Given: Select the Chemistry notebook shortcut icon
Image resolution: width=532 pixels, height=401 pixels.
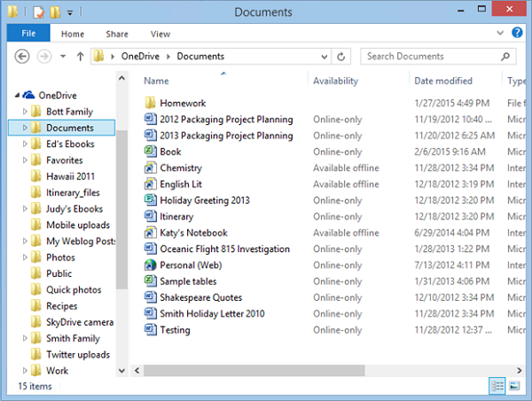Looking at the screenshot, I should coord(150,168).
